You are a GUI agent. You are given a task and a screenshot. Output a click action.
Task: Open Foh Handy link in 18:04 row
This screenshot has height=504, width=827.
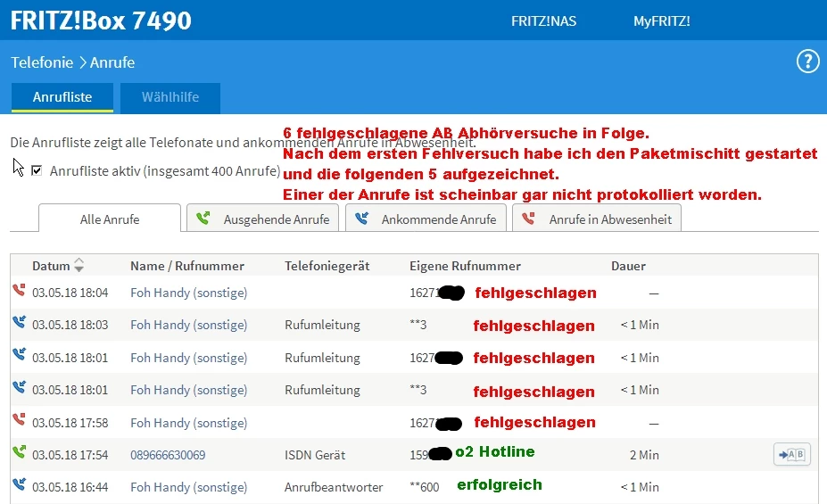coord(189,293)
